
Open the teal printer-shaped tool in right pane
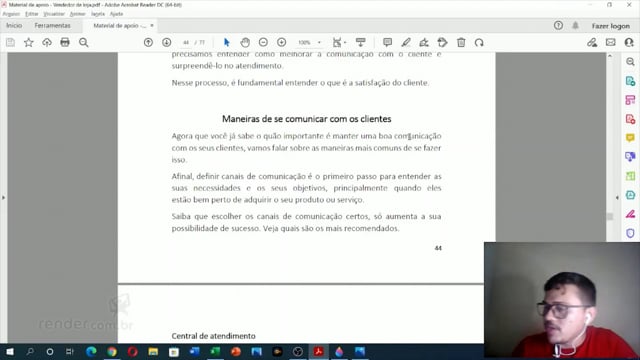[x=630, y=195]
